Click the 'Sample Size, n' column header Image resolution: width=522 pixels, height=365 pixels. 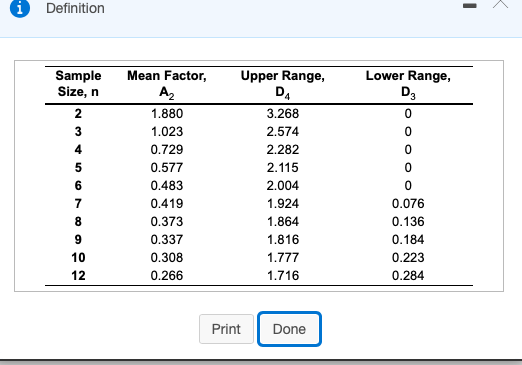78,83
